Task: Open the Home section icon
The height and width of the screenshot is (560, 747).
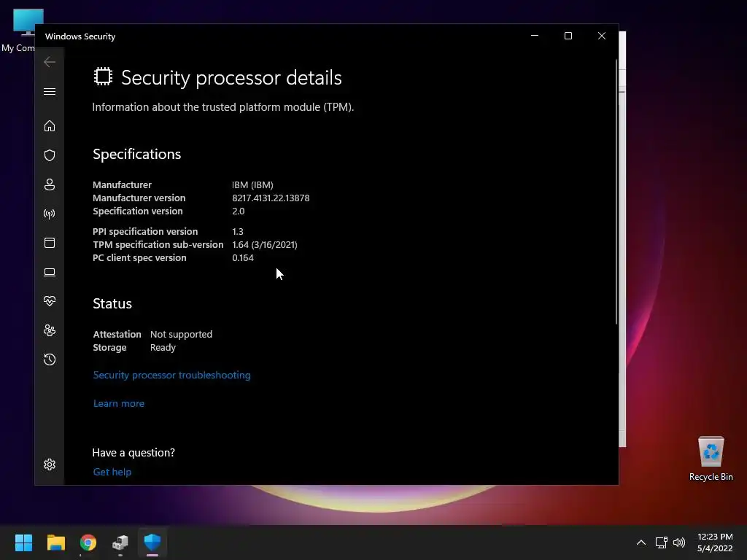Action: click(x=50, y=125)
